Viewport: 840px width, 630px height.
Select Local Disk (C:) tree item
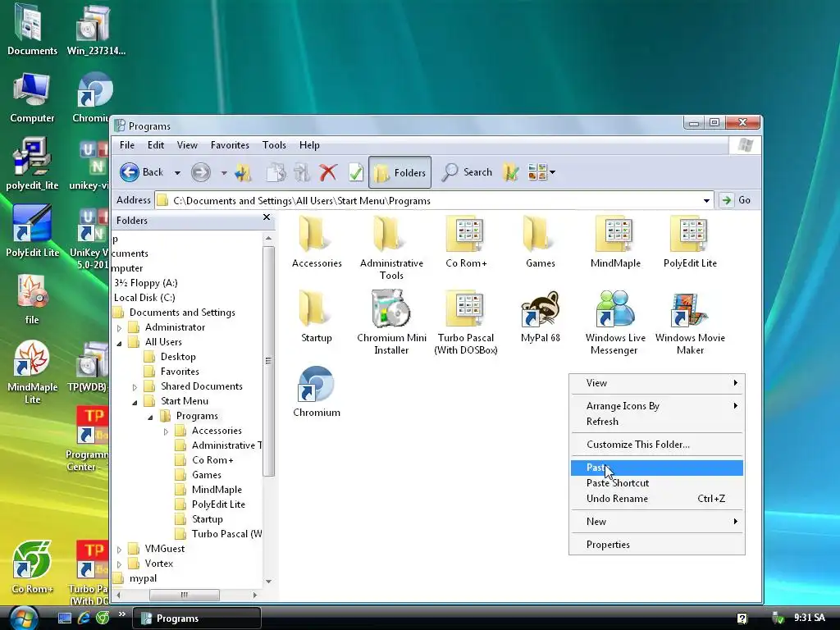pos(144,298)
